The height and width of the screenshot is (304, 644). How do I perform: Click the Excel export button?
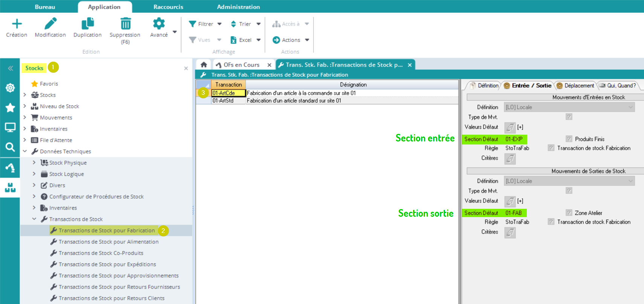(x=242, y=40)
